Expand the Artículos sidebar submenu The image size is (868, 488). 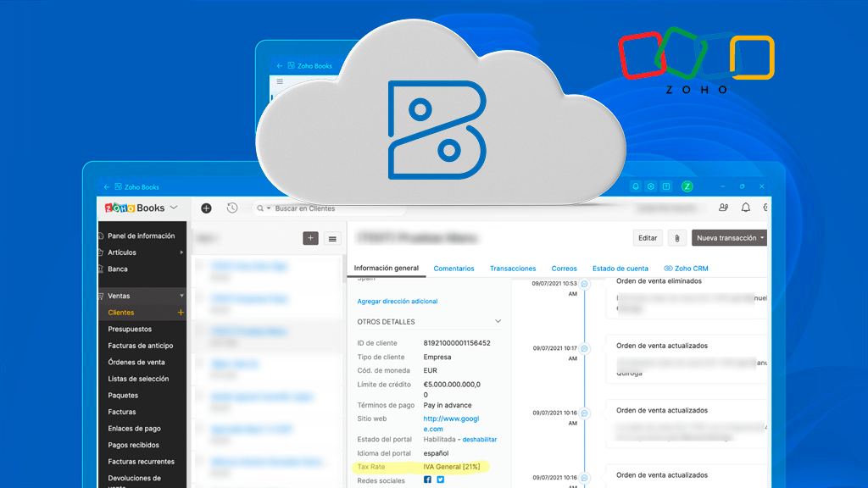point(181,252)
